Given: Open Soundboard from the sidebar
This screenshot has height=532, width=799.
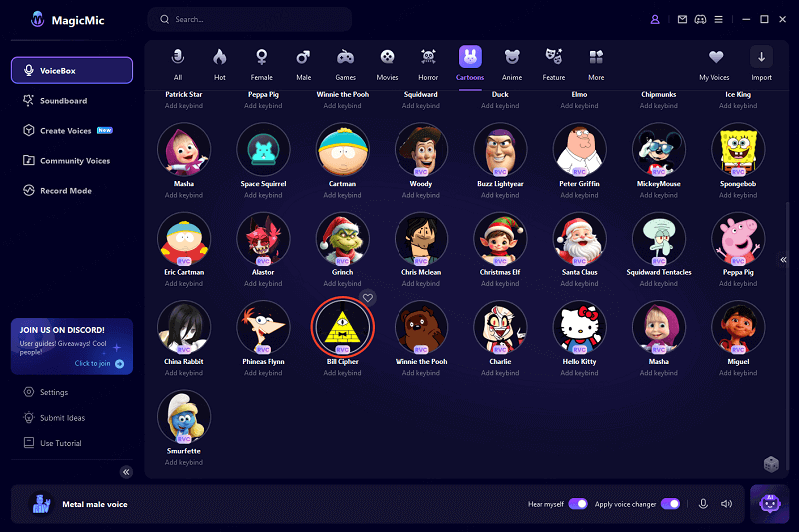Looking at the screenshot, I should click(x=63, y=101).
